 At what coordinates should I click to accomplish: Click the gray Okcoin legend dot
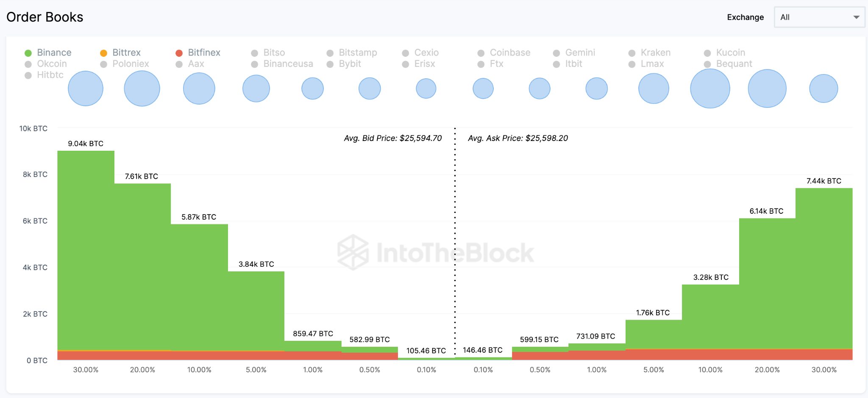coord(28,64)
